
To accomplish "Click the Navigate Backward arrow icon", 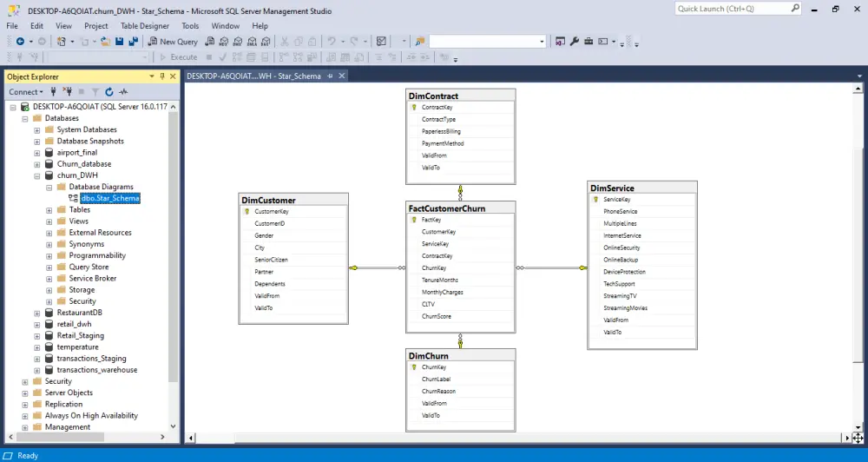I will [21, 42].
